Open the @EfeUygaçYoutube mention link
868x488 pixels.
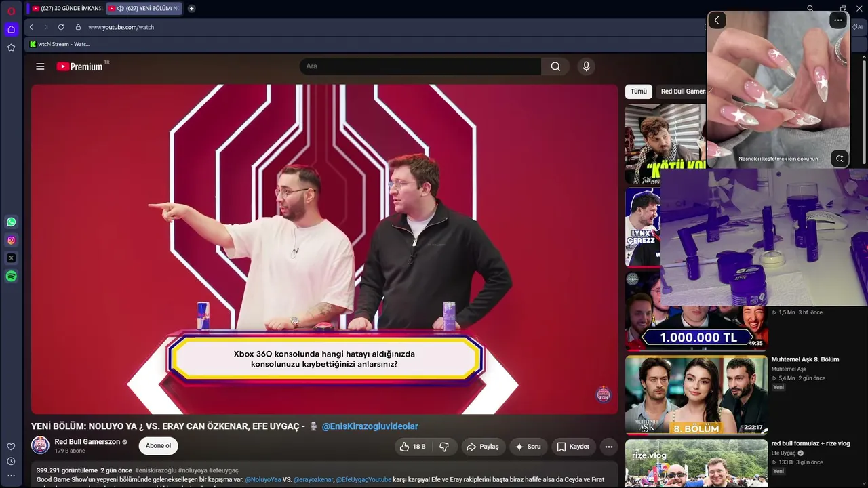click(364, 479)
